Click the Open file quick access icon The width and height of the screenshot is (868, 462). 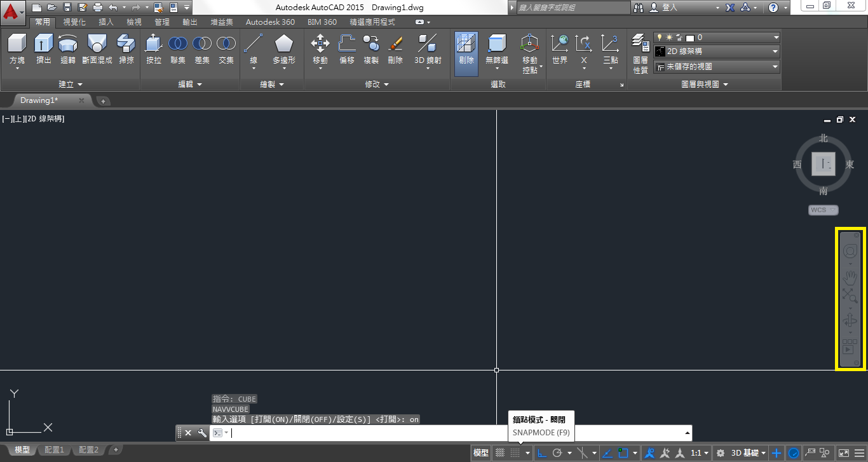(51, 8)
